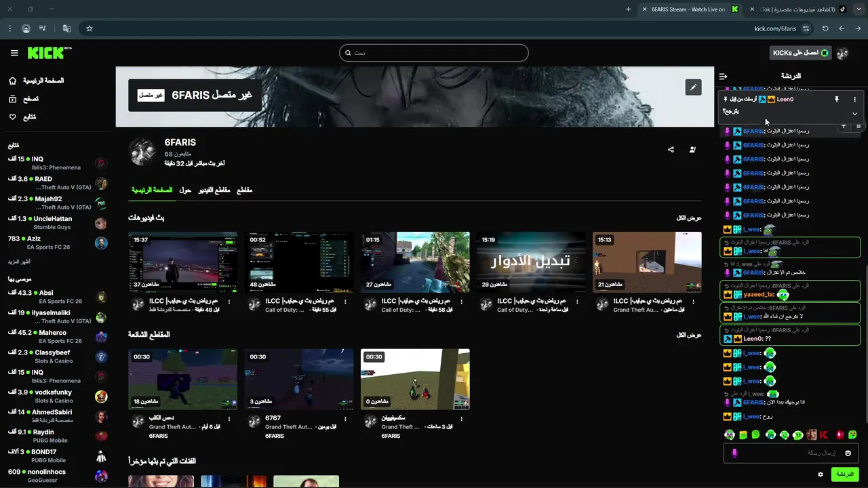Open the 'تبديل الأدوار' 15:19 video thumbnail
Image resolution: width=868 pixels, height=488 pixels.
(x=531, y=262)
